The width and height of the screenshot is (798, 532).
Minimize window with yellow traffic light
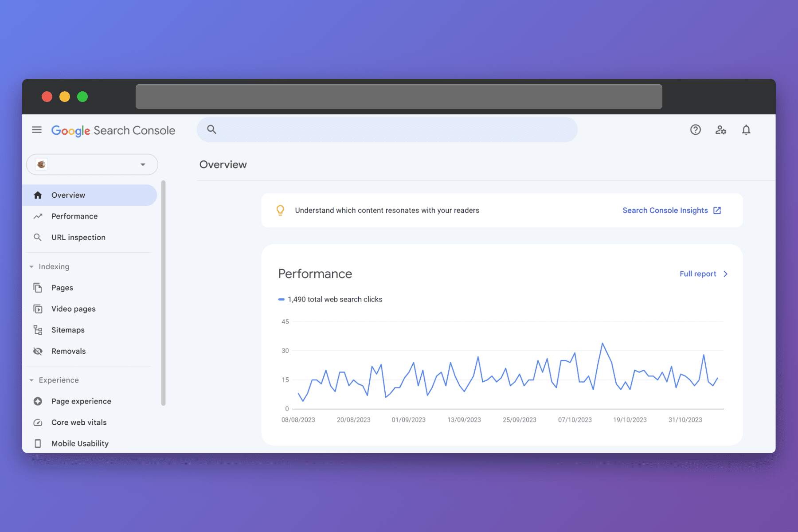click(x=65, y=97)
